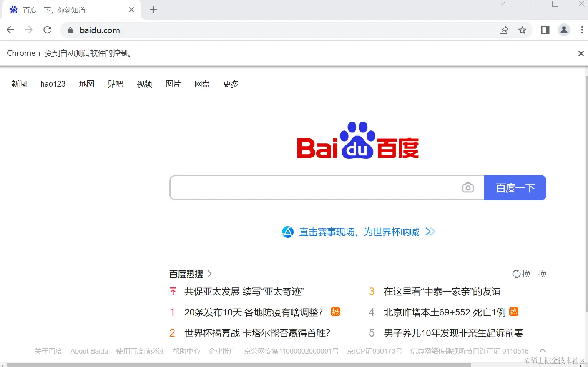Screen dimensions: 588x367
Task: Click the top-pinned arrow icon in hot search
Action: 173,292
